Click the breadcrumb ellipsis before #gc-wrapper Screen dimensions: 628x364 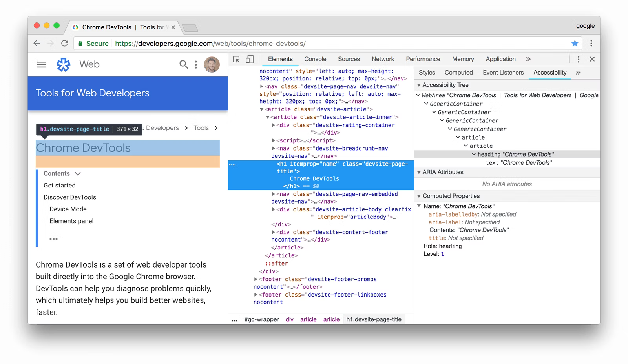point(235,320)
